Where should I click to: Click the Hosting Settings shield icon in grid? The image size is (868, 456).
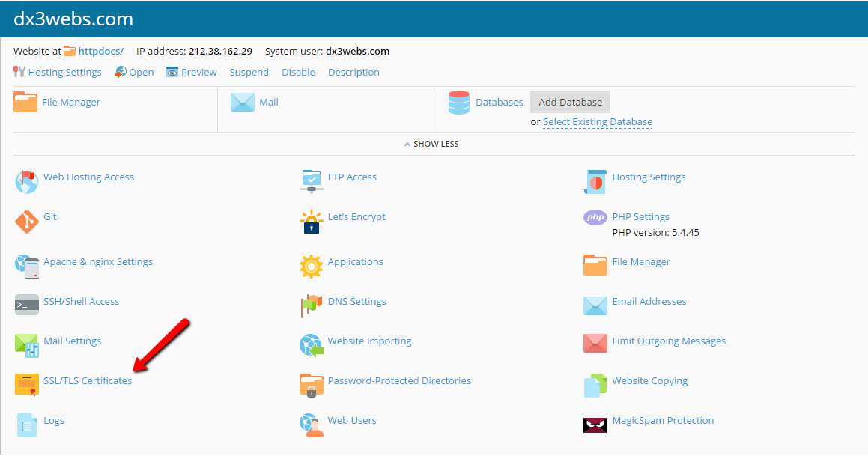(595, 181)
